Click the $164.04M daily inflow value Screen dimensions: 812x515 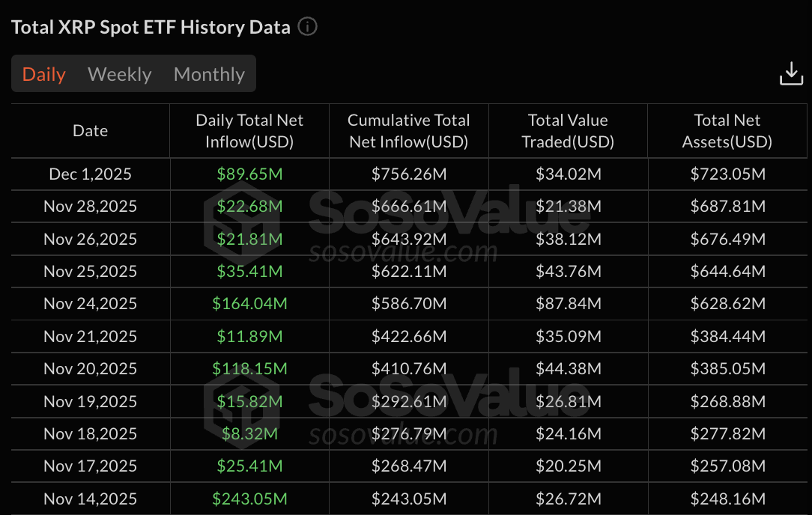point(249,303)
